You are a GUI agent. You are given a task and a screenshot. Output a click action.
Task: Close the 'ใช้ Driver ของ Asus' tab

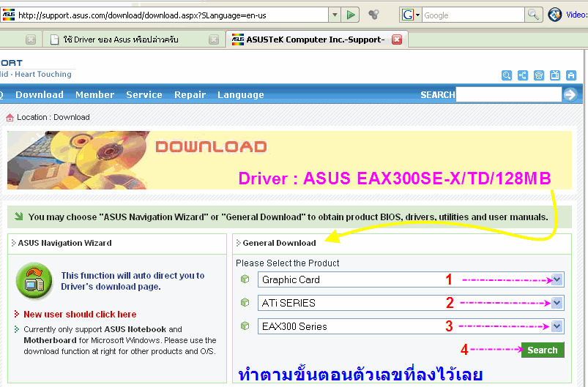click(214, 40)
